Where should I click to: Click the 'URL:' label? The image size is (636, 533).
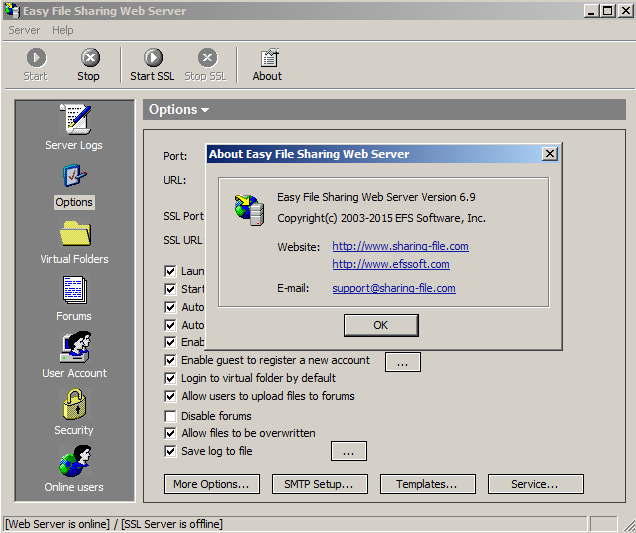pos(175,180)
